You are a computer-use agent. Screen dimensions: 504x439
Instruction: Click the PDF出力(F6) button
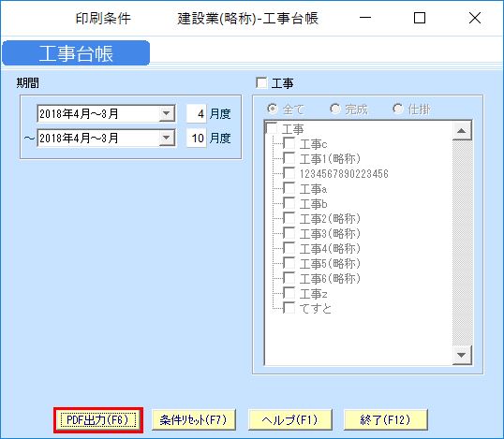point(98,420)
